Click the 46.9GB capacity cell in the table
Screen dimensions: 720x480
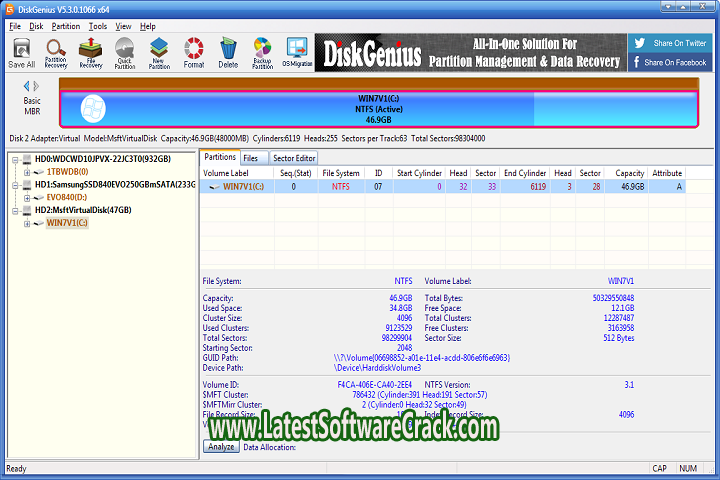click(x=626, y=186)
